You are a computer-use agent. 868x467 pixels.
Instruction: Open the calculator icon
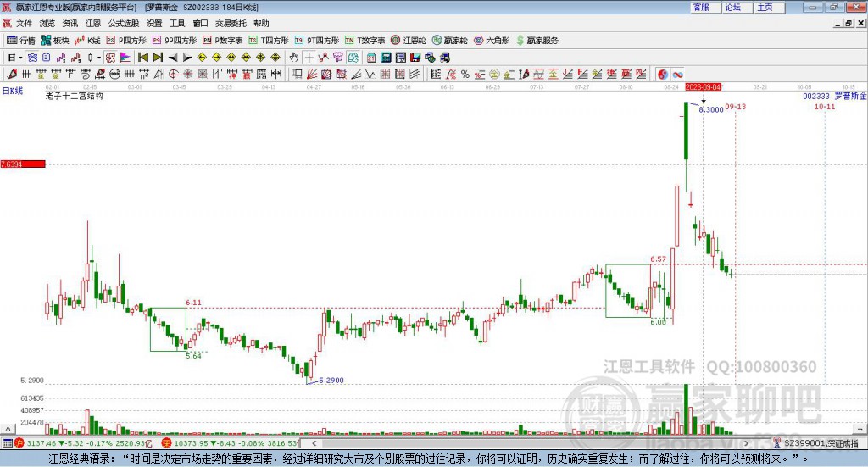pos(386,58)
